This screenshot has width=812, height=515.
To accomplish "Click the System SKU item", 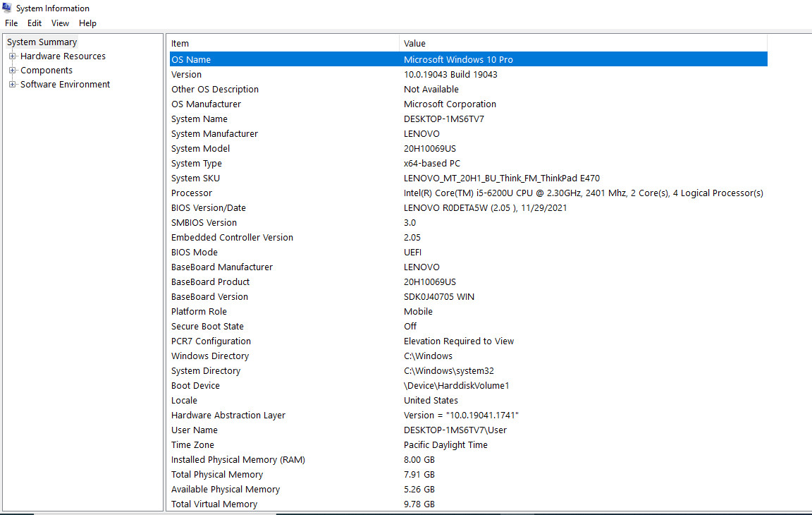I will point(195,178).
